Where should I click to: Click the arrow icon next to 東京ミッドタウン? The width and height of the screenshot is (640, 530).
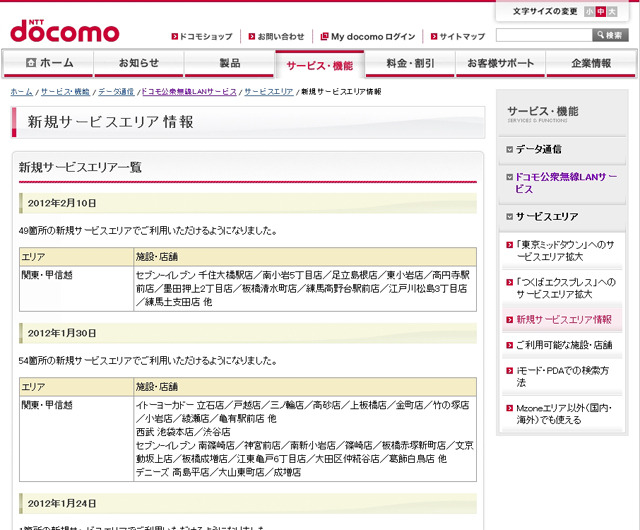click(x=509, y=245)
